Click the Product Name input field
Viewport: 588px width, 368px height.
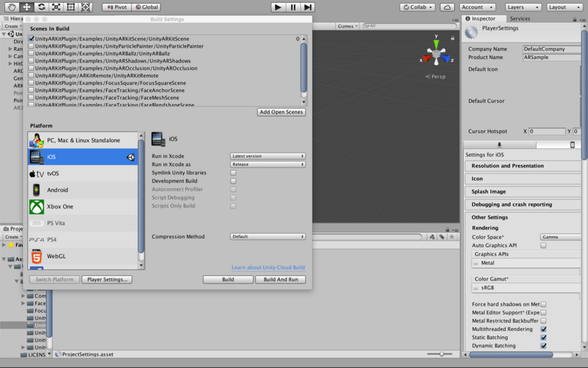pyautogui.click(x=551, y=58)
